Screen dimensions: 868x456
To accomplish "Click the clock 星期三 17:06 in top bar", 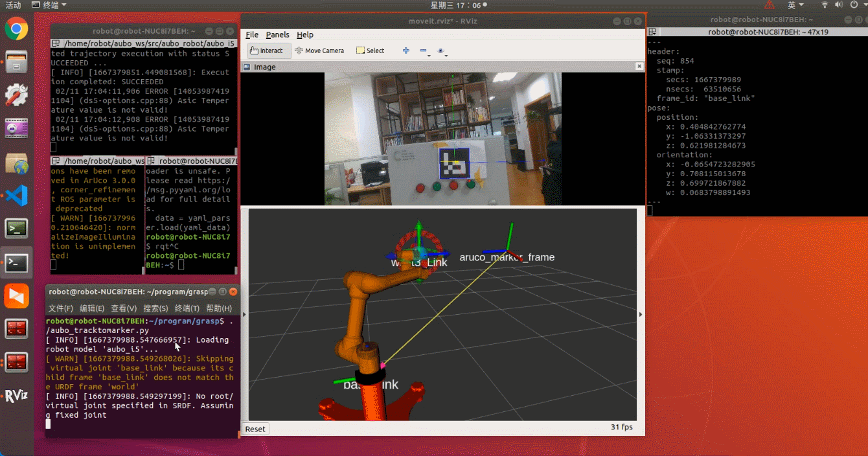I will pyautogui.click(x=455, y=5).
